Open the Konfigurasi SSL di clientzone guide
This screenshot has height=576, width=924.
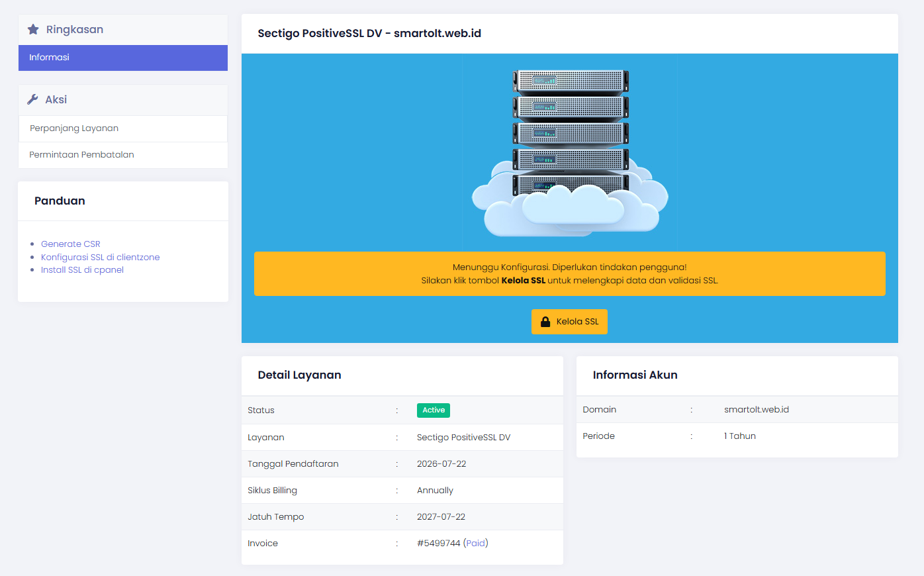click(x=101, y=257)
